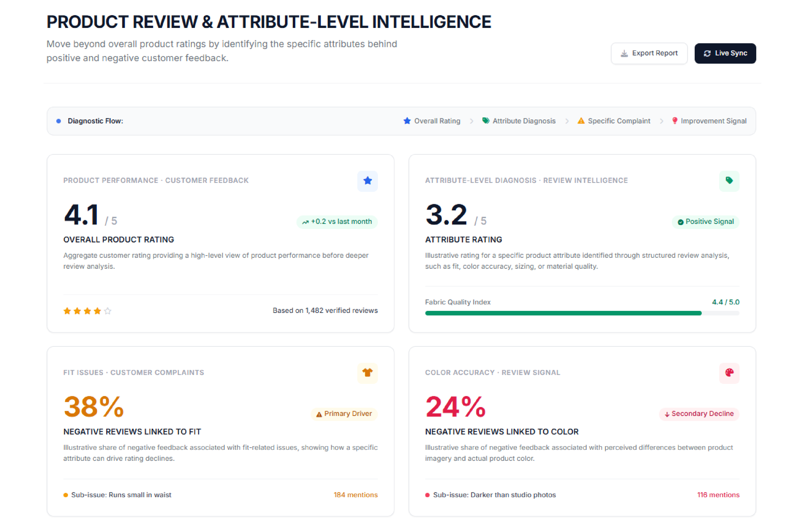Select the Attribute Diagnosis flow step
The image size is (805, 532).
pyautogui.click(x=519, y=121)
